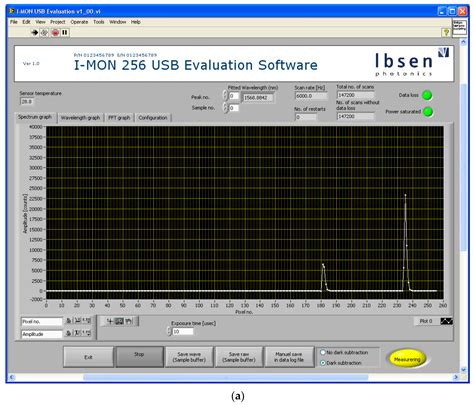The image size is (474, 405).
Task: Switch to Spectrum graph tab
Action: pos(35,117)
